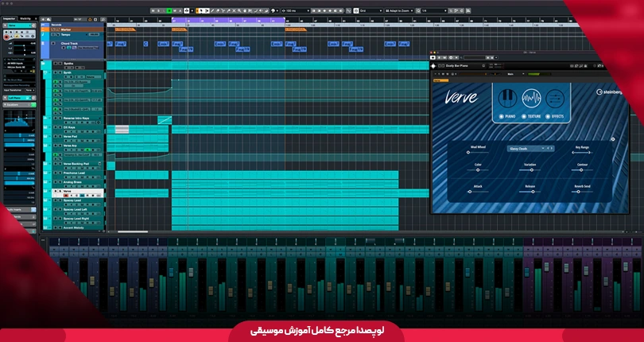Image resolution: width=644 pixels, height=342 pixels.
Task: Click the track list search magnifier icon
Action: pos(103,19)
